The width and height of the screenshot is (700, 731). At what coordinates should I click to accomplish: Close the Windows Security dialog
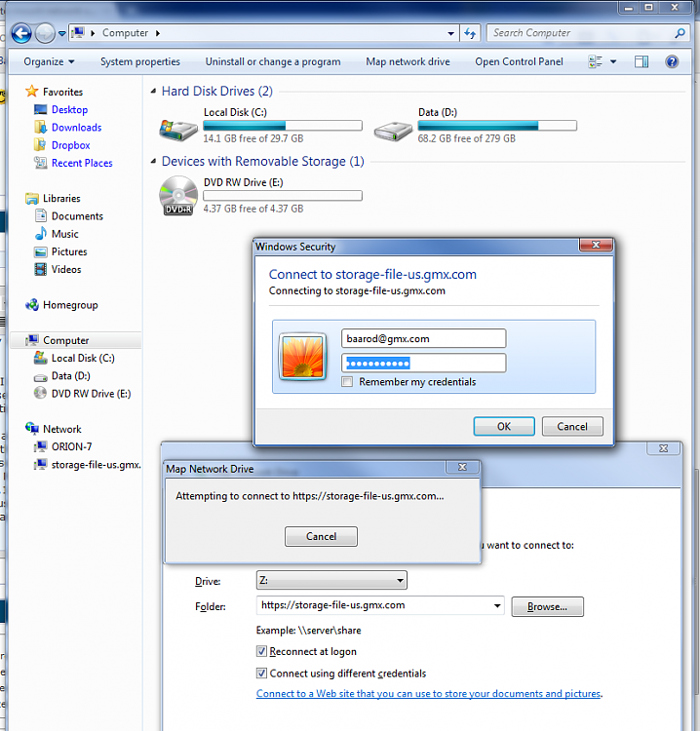[596, 245]
